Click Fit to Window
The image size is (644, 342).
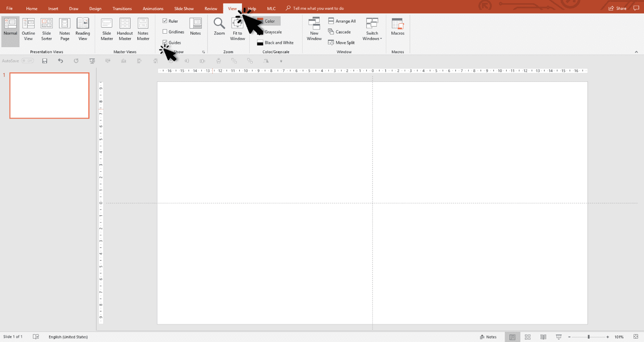[237, 29]
